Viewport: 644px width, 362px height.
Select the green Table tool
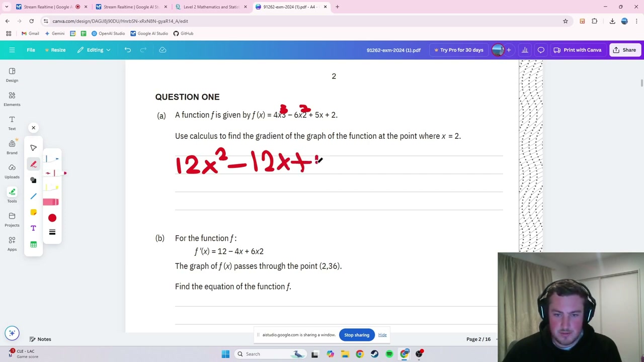click(33, 244)
